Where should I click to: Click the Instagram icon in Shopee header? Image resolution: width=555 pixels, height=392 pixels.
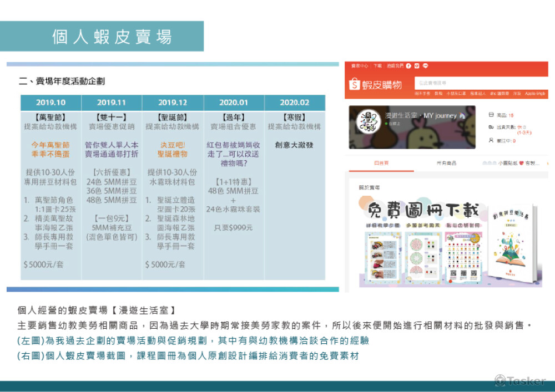(x=417, y=66)
